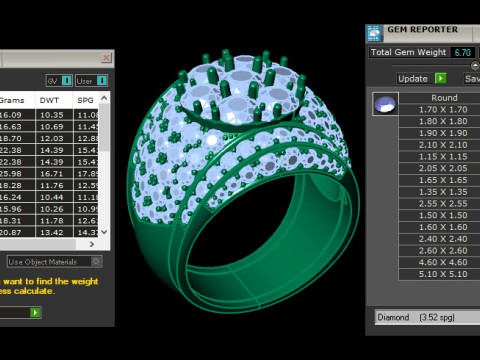
Task: Click the DWT cell 16.71
Action: coord(53,174)
